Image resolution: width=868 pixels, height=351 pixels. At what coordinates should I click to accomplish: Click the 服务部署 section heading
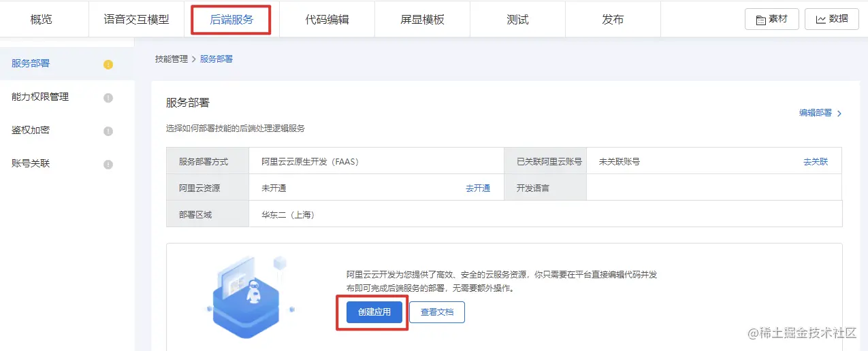[188, 103]
